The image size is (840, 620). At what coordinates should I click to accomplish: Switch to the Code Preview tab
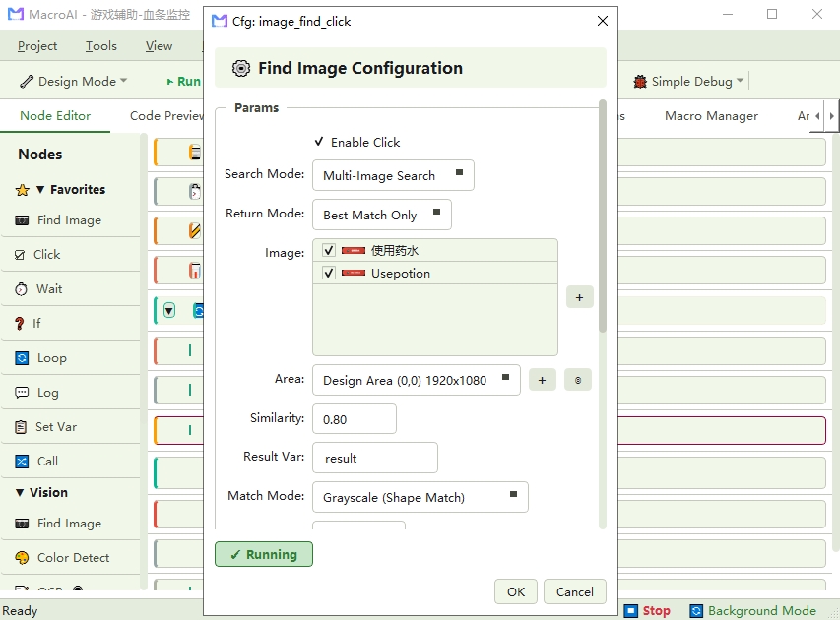point(166,116)
